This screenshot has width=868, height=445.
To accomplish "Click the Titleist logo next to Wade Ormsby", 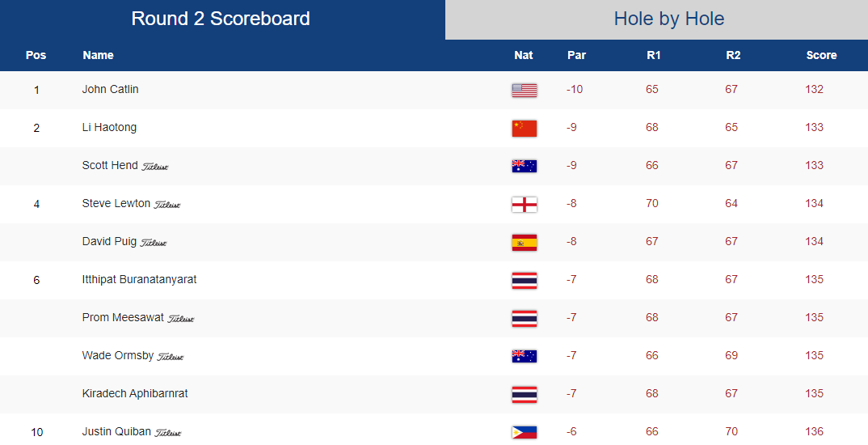I will [x=171, y=357].
